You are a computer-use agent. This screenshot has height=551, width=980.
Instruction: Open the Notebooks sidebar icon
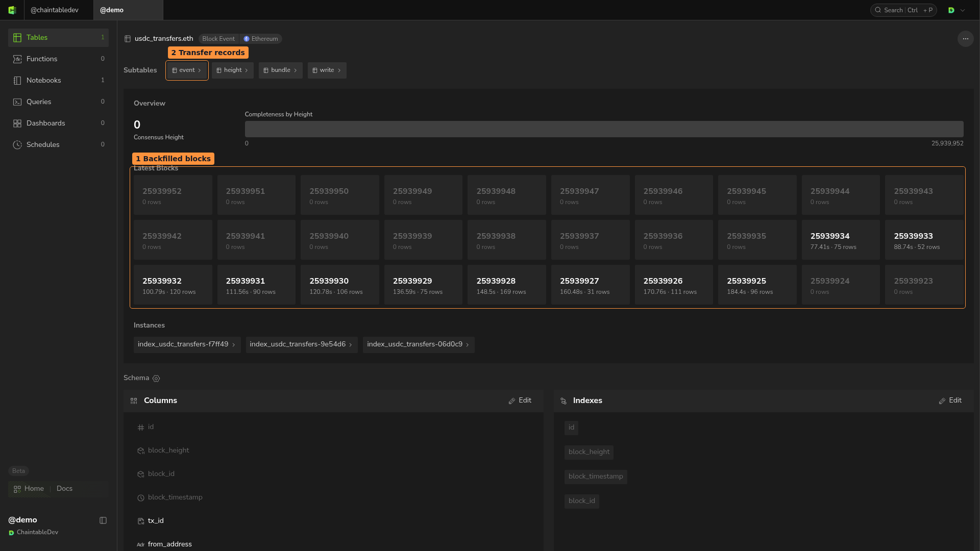coord(17,81)
